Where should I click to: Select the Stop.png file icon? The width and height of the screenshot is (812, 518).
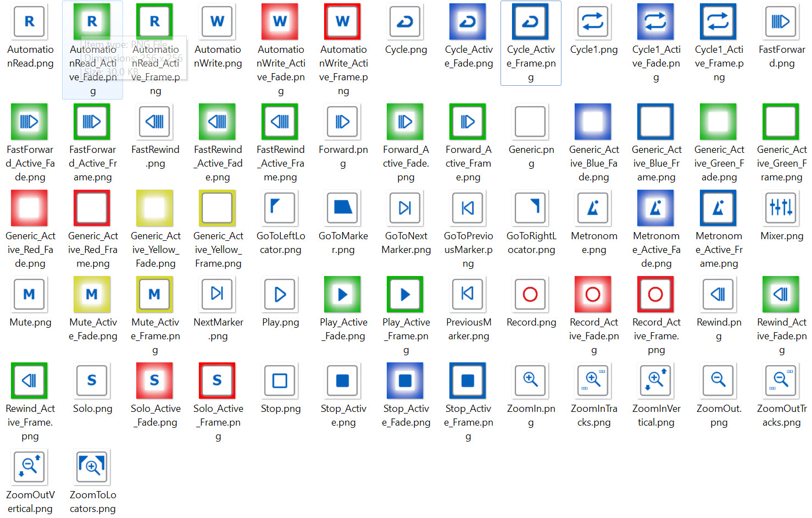pyautogui.click(x=280, y=381)
